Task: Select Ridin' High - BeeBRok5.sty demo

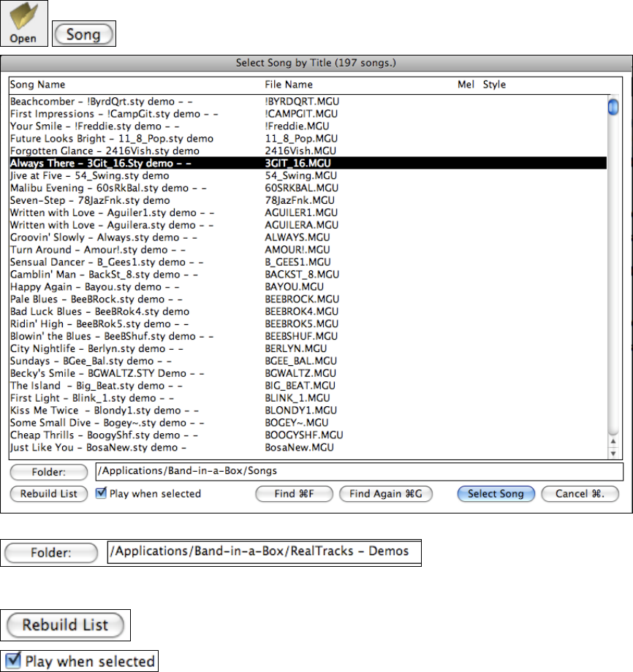Action: coord(308,324)
